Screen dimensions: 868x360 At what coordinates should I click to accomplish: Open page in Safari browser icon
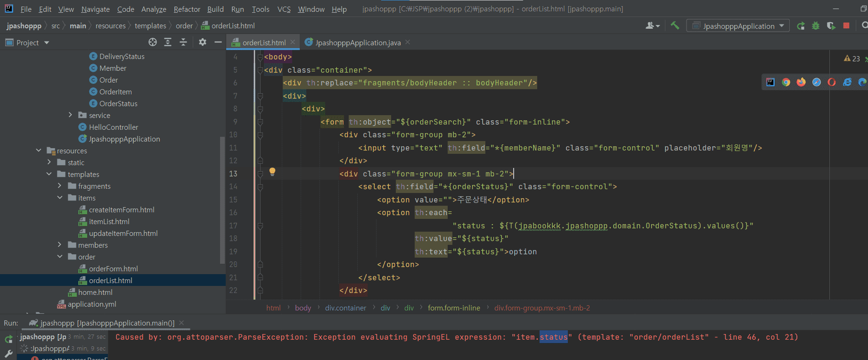[817, 82]
